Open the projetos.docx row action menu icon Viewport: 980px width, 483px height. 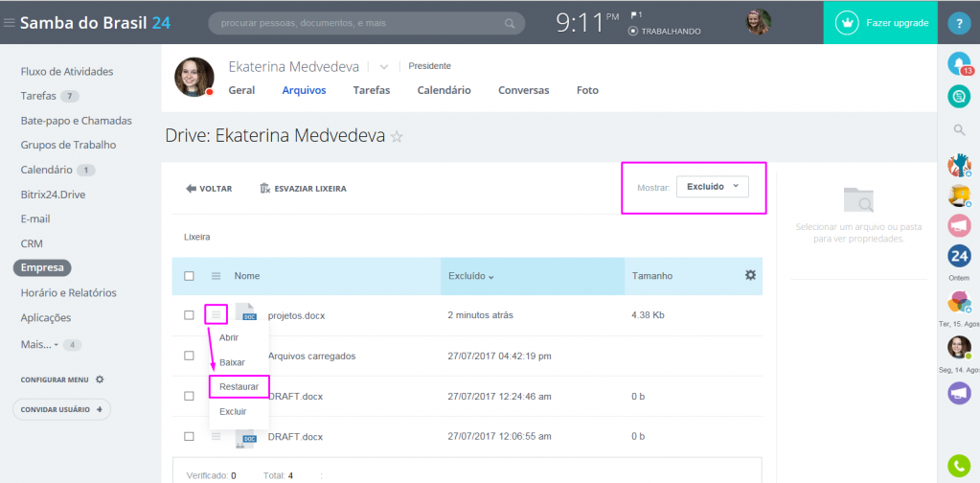click(x=217, y=314)
